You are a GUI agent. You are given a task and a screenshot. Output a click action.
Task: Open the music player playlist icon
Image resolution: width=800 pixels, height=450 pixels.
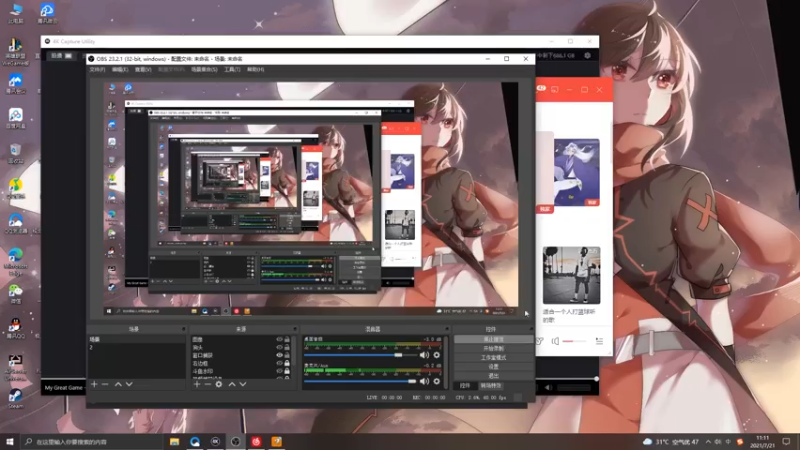click(x=599, y=341)
